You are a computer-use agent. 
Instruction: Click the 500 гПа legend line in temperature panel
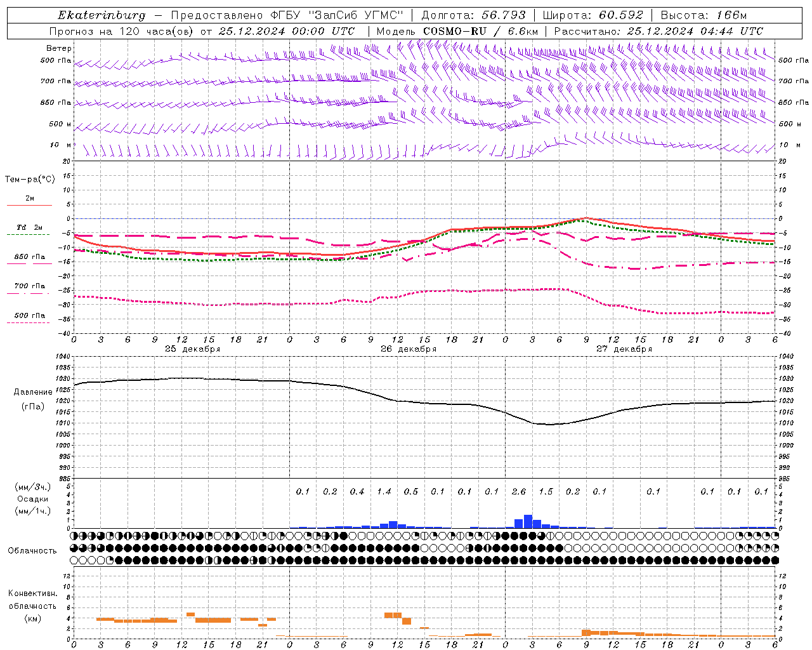click(28, 322)
